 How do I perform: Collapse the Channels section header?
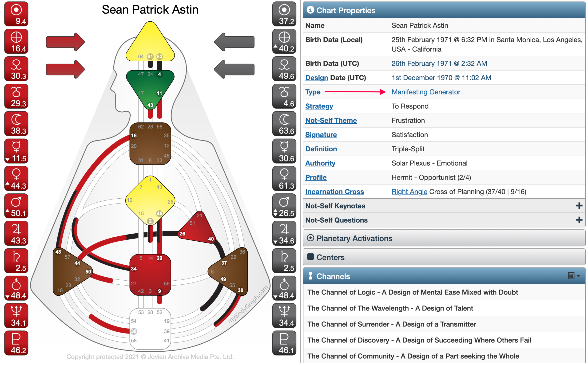[x=444, y=276]
